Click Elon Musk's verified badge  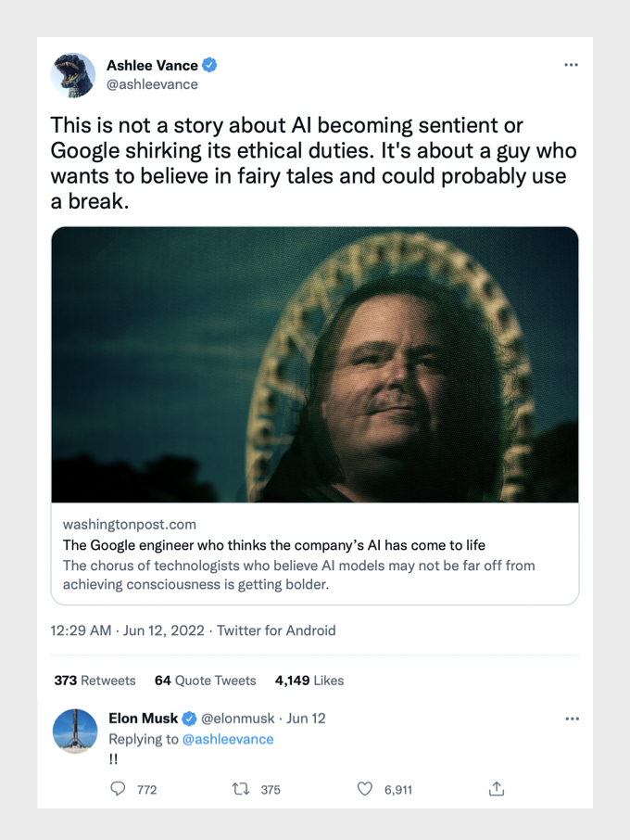[189, 719]
